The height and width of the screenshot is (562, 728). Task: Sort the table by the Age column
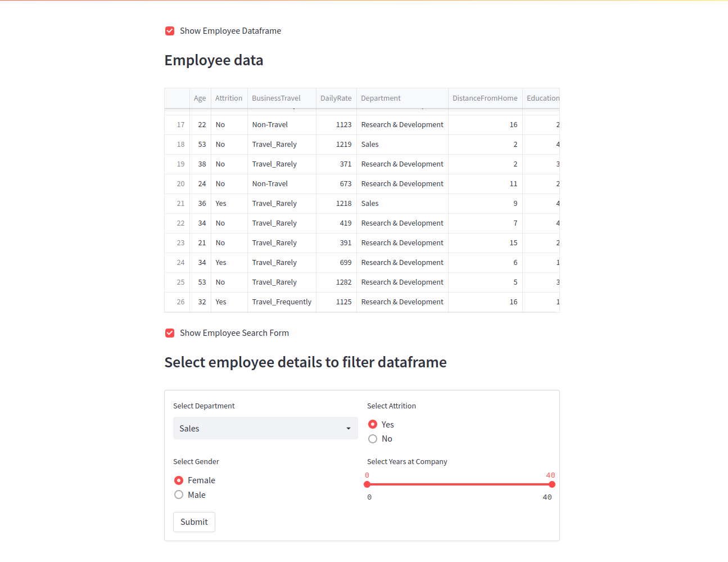[200, 98]
